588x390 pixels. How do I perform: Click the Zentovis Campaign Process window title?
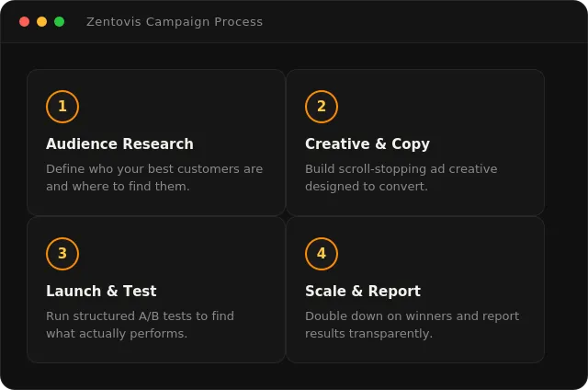coord(175,22)
